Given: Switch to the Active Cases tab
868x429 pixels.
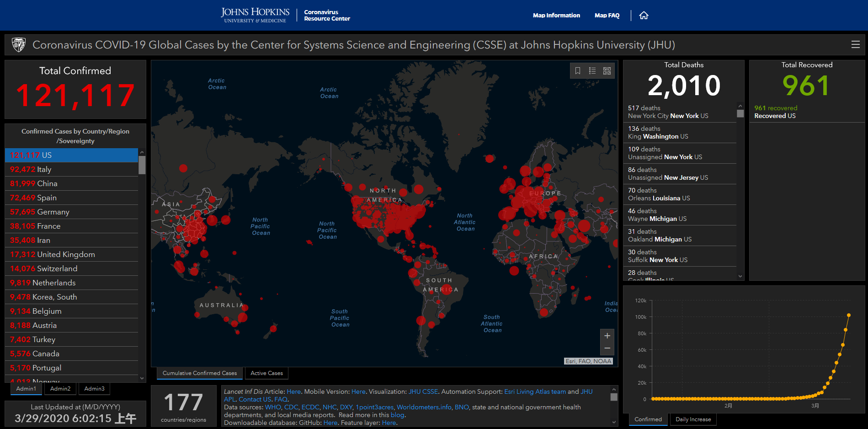Looking at the screenshot, I should click(x=266, y=373).
